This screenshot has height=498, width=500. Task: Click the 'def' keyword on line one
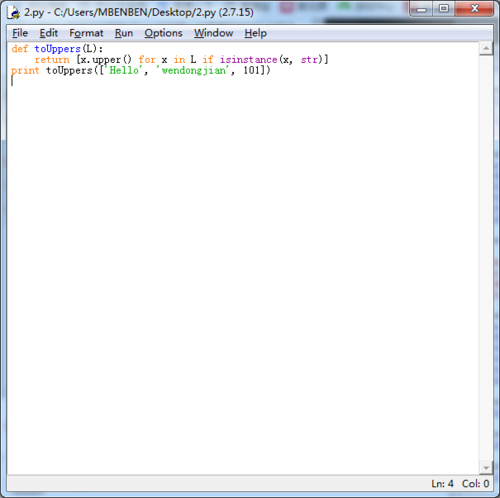coord(20,49)
